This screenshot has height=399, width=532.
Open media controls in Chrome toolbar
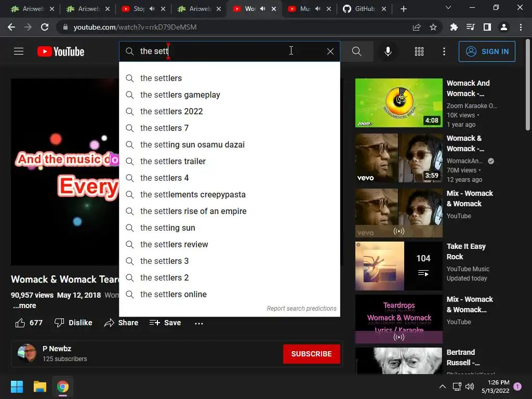470,27
